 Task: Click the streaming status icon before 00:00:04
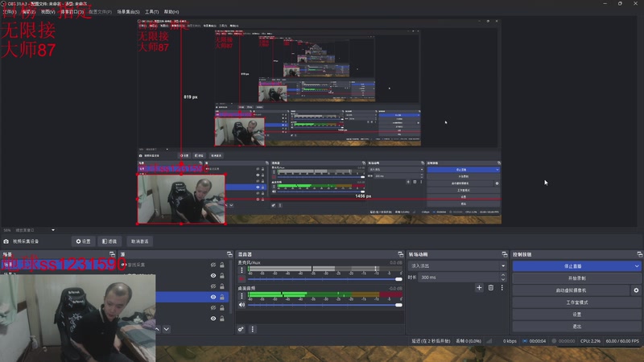pyautogui.click(x=525, y=341)
